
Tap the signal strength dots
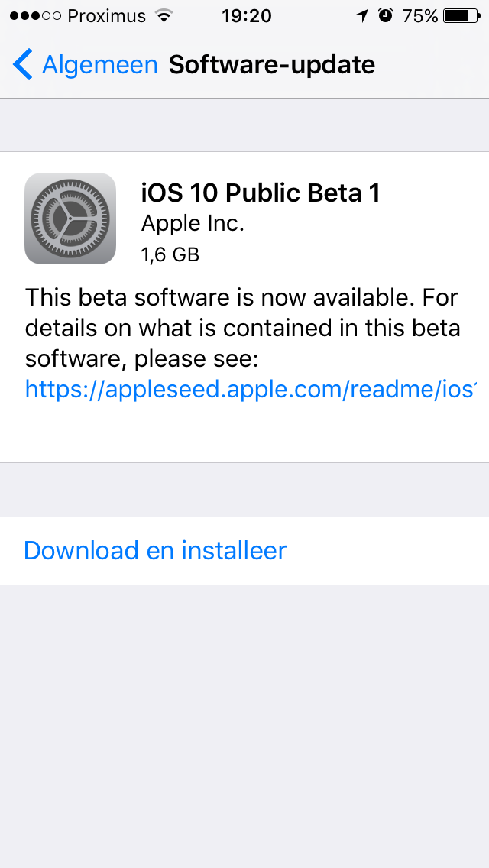pos(35,16)
